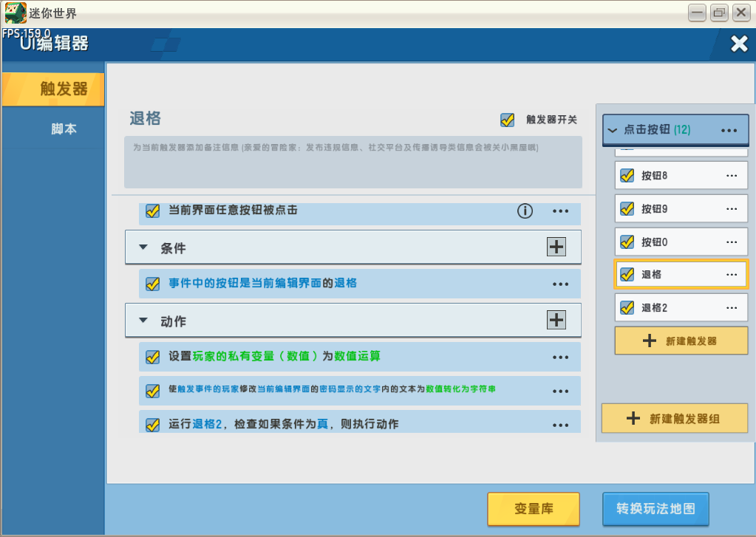
Task: Click 密码显示的文字 parameter link
Action: 350,389
